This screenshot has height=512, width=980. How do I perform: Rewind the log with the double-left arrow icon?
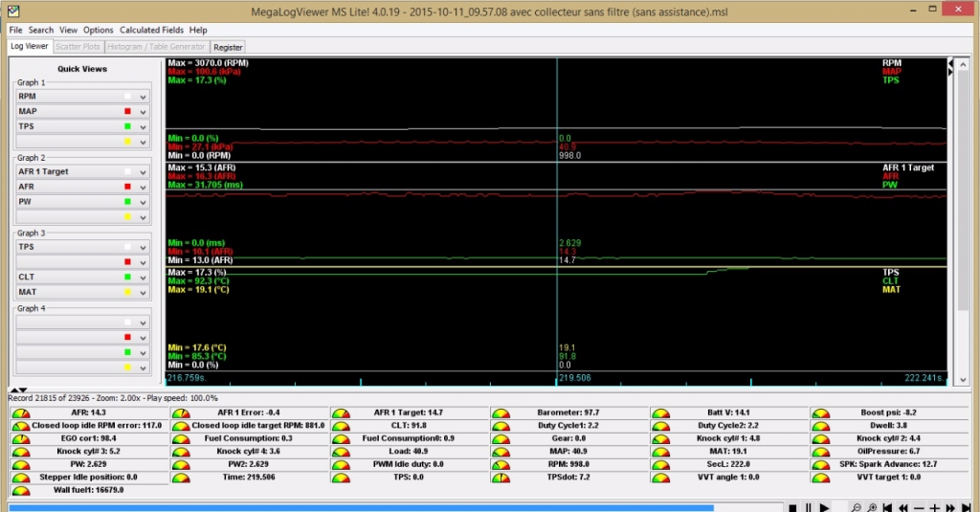pos(903,507)
